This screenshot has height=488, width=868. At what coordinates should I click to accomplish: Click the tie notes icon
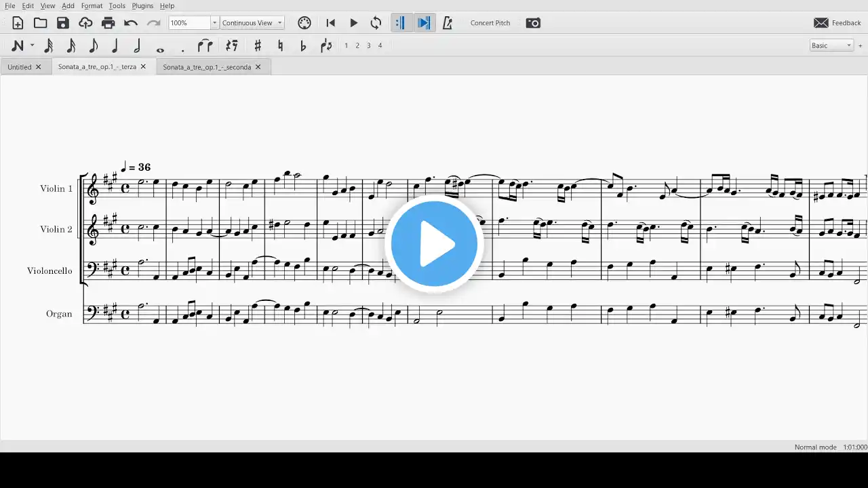pyautogui.click(x=205, y=45)
